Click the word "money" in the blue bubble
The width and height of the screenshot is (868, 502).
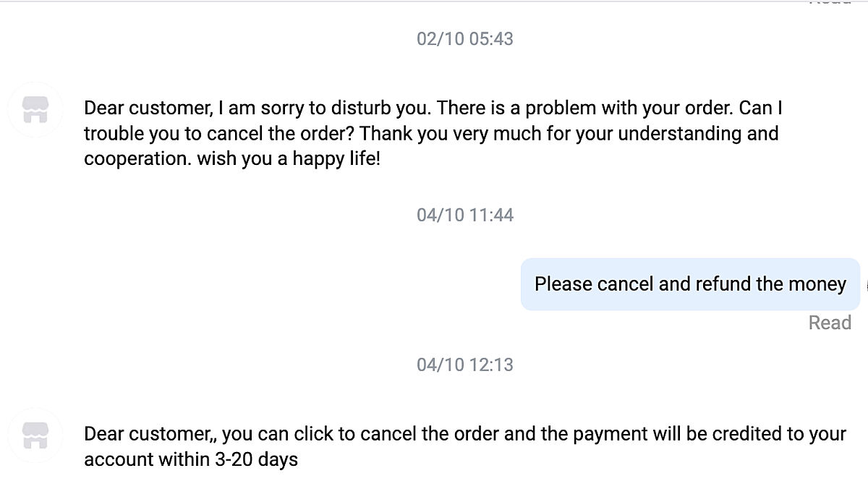[817, 284]
